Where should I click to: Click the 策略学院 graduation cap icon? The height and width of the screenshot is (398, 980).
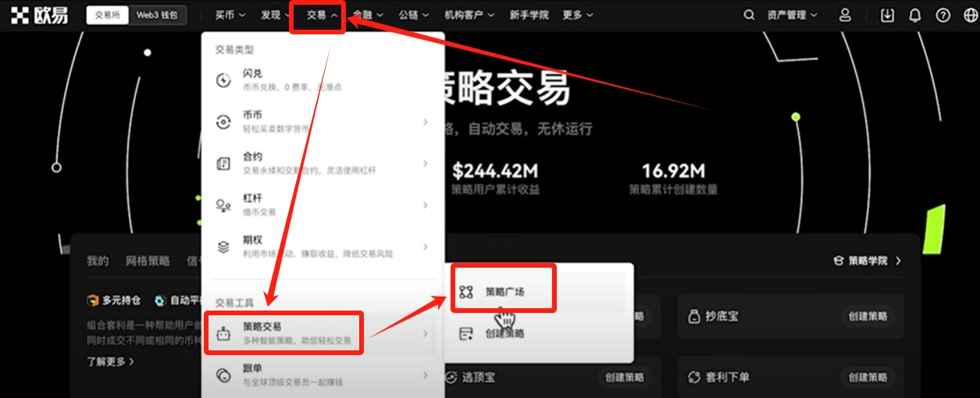coord(839,261)
